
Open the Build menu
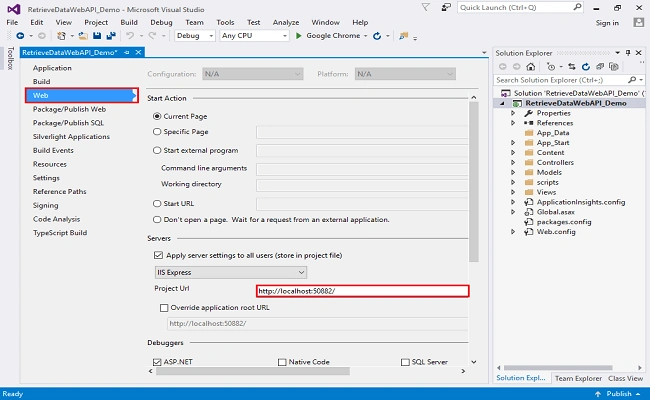(x=129, y=22)
